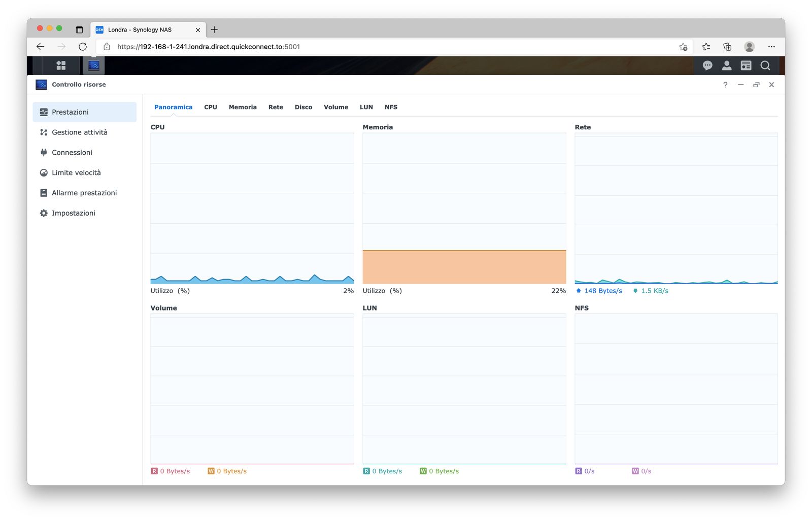812x521 pixels.
Task: Switch to the Volume tab
Action: click(336, 108)
